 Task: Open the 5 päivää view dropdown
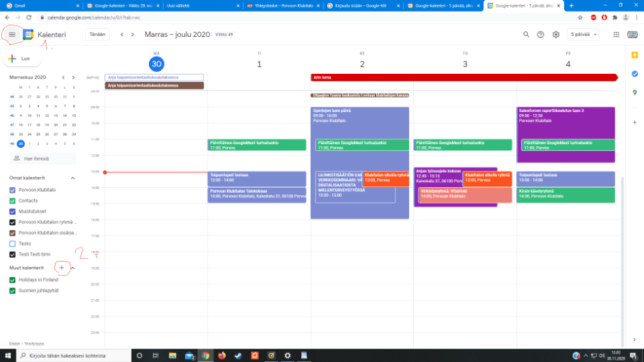(584, 34)
